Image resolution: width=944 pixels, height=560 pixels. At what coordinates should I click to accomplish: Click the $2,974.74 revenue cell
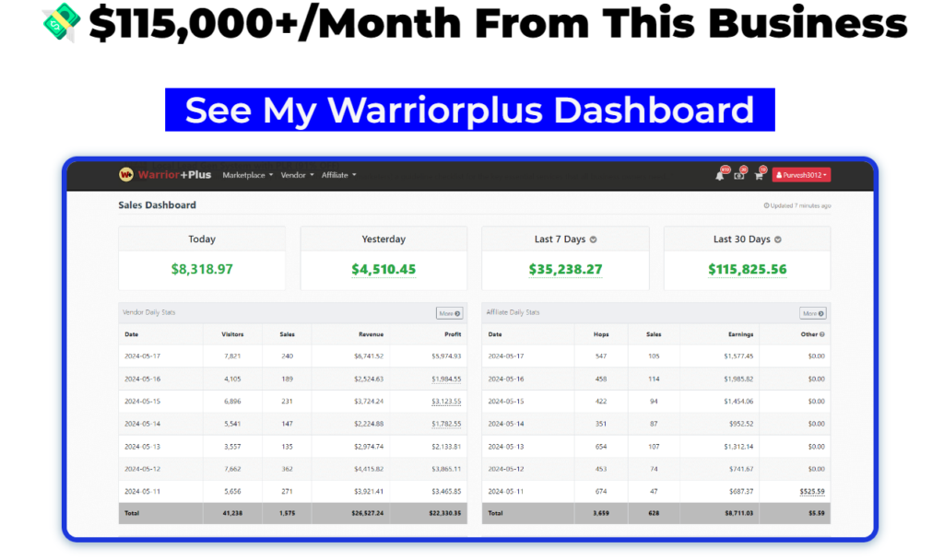(369, 447)
